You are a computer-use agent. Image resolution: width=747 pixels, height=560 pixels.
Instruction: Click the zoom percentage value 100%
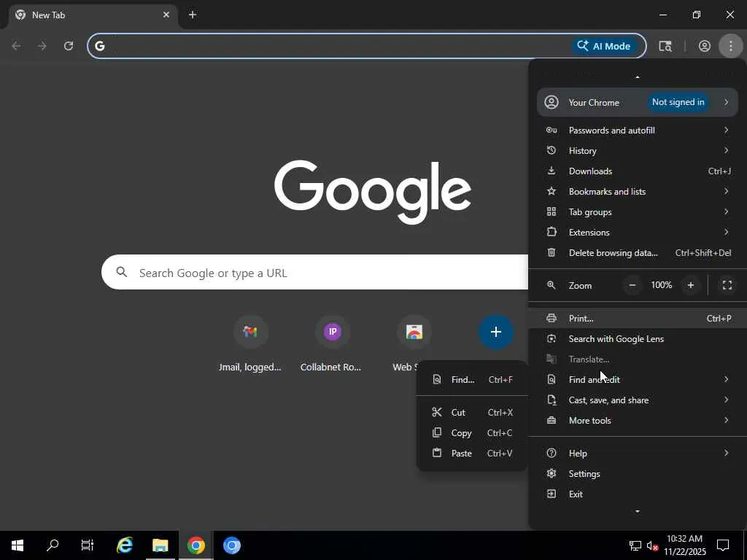coord(661,285)
